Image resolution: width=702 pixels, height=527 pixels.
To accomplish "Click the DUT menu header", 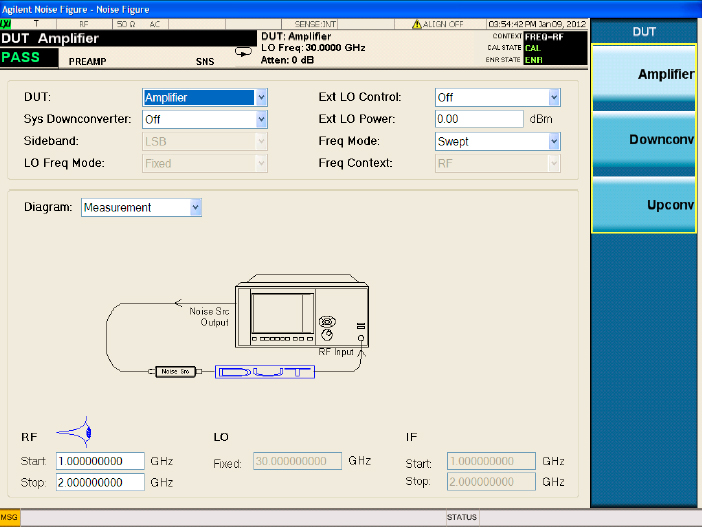I will 644,32.
